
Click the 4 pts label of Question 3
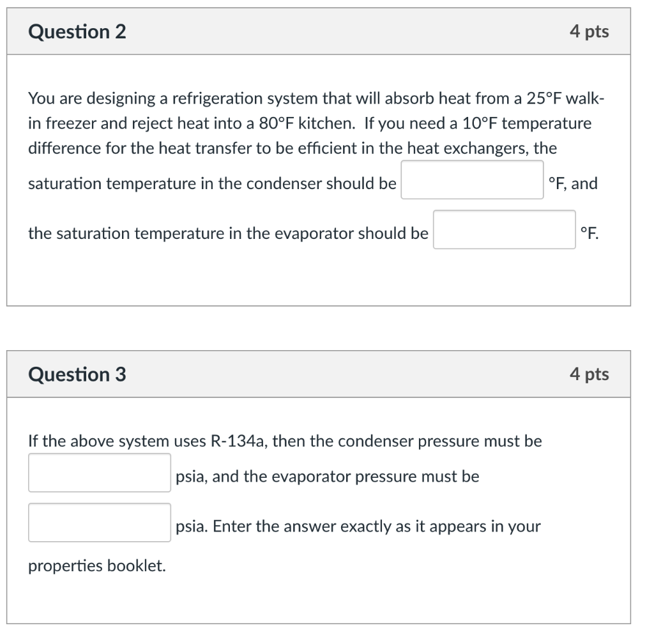589,374
